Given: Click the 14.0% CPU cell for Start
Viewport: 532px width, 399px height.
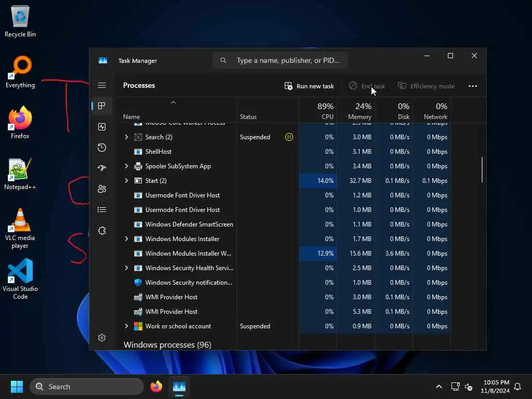Looking at the screenshot, I should (318, 181).
